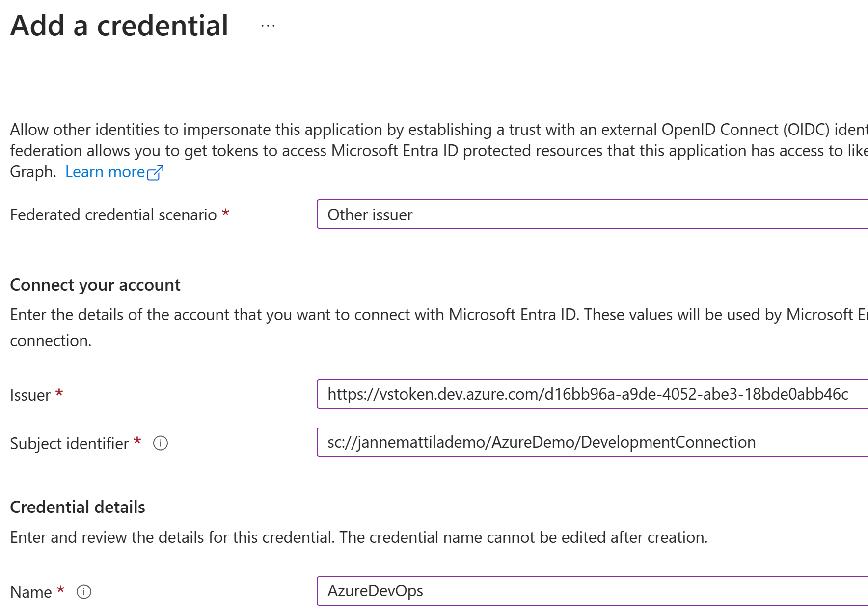
Task: Click the Credential details heading
Action: tap(78, 507)
